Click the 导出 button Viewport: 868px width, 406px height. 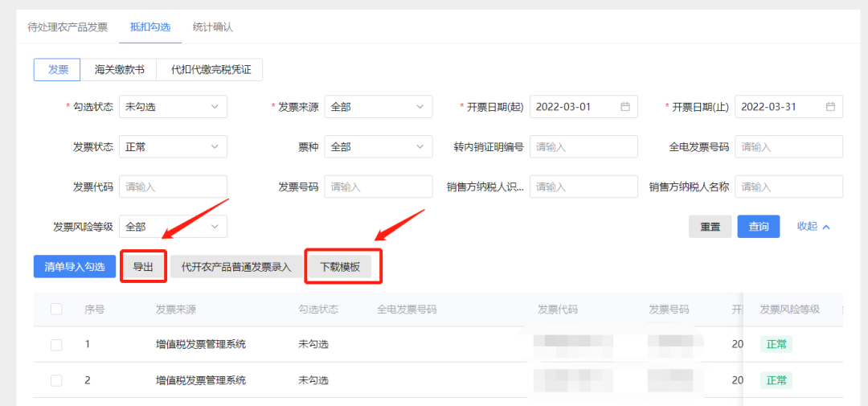click(143, 266)
